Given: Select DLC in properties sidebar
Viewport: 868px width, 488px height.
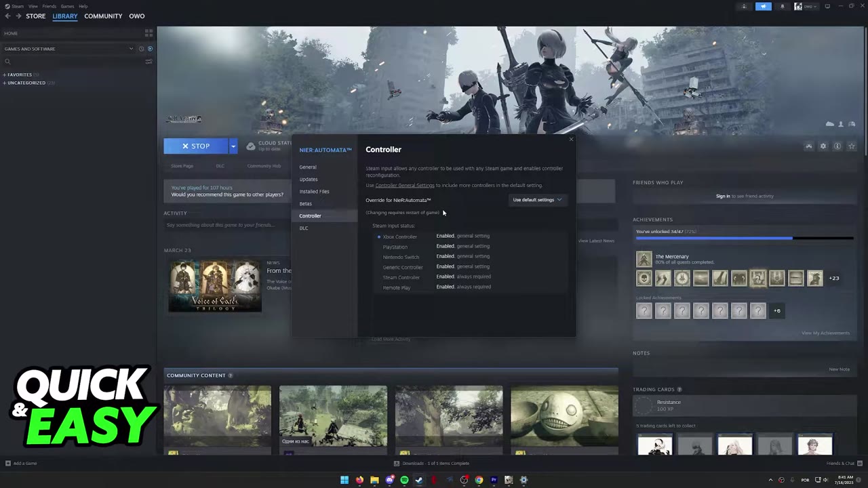Looking at the screenshot, I should click(x=304, y=228).
